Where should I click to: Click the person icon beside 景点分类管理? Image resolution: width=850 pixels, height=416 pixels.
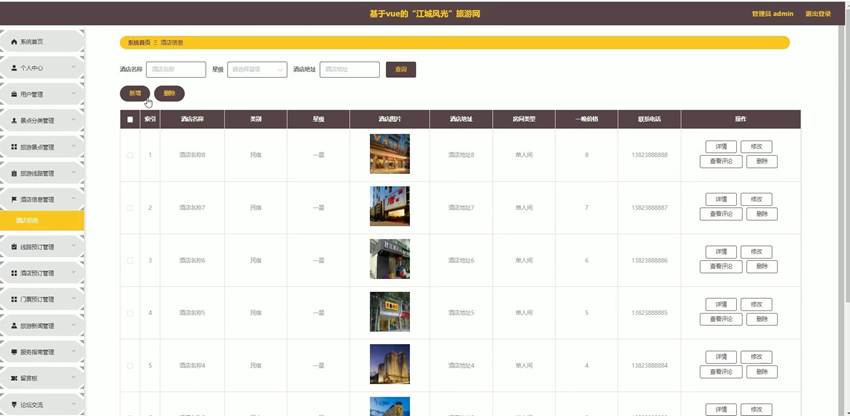(x=14, y=120)
